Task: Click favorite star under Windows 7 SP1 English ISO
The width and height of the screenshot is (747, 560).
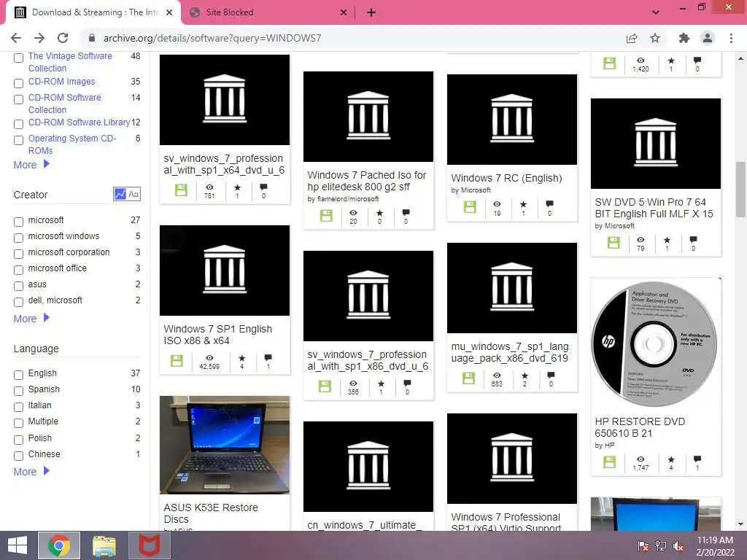Action: 242,358
